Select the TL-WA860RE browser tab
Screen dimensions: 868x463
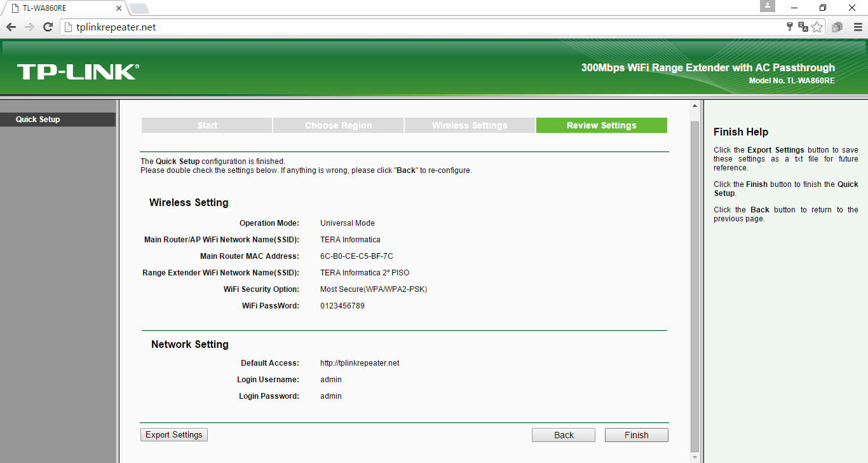point(64,8)
